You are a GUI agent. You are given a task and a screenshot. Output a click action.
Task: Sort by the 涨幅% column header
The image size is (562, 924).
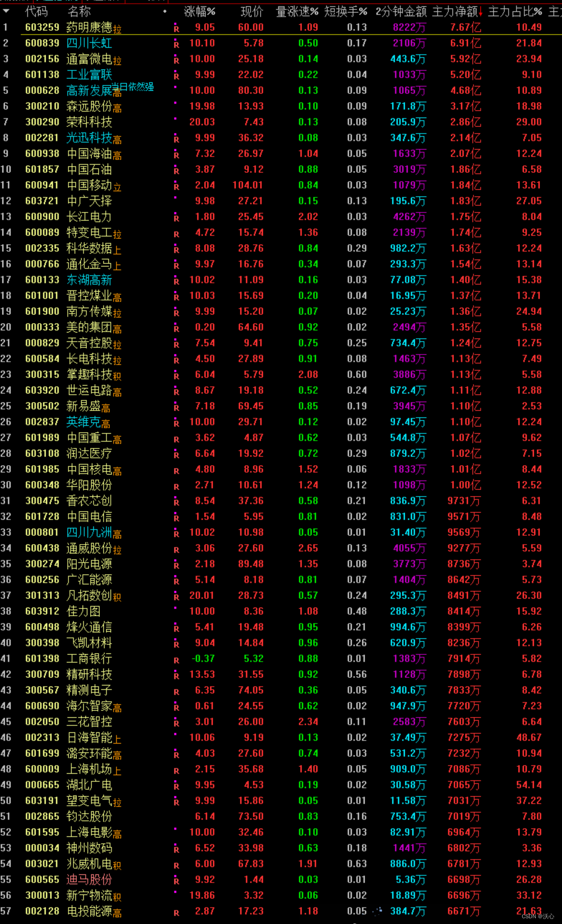(199, 11)
